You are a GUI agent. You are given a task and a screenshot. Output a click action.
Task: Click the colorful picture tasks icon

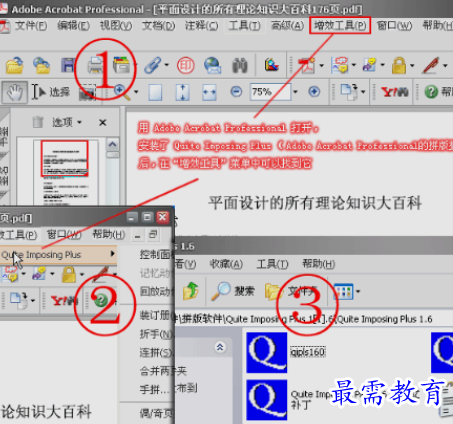272,65
